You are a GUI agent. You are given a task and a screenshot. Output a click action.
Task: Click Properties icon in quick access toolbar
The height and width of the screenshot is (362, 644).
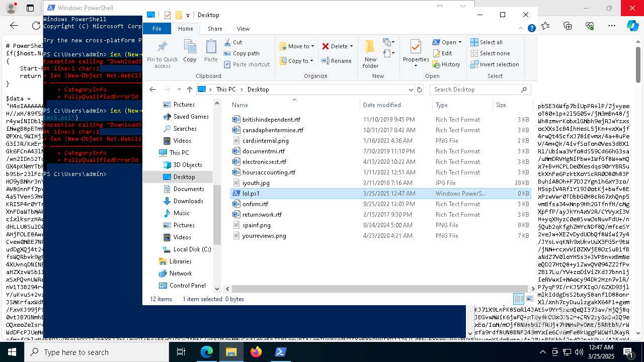(168, 15)
